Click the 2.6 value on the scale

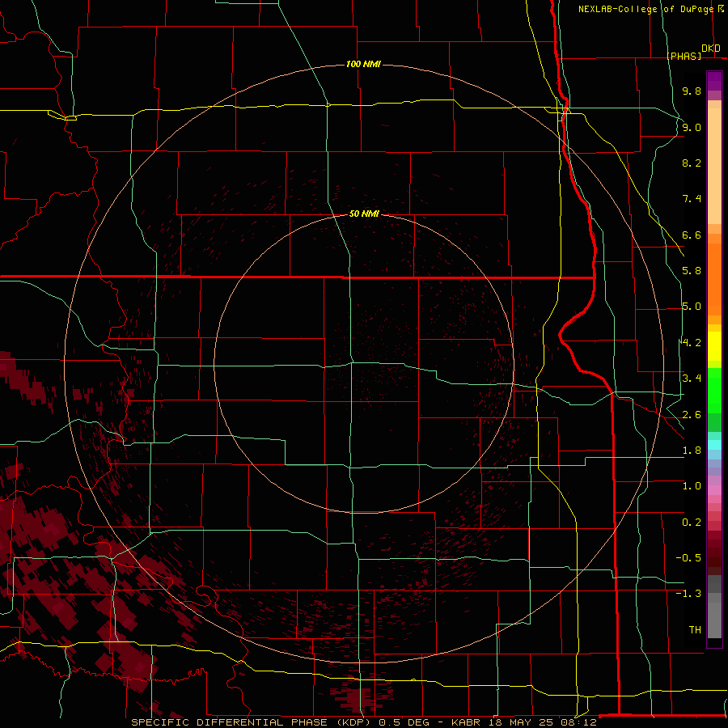[x=692, y=415]
